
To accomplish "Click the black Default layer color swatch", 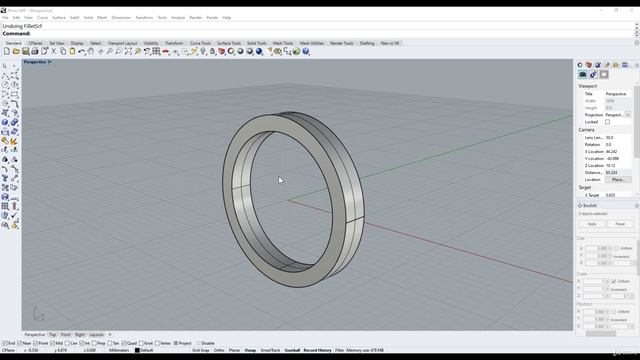I will [x=137, y=350].
